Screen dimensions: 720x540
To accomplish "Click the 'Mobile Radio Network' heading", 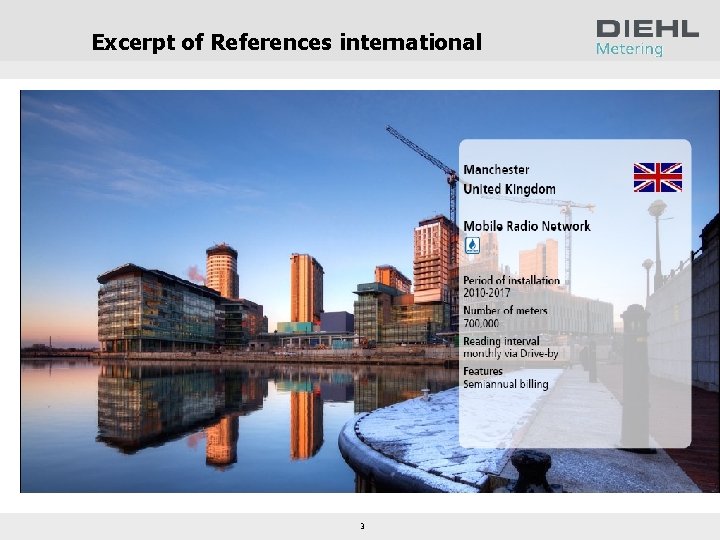I will (527, 226).
